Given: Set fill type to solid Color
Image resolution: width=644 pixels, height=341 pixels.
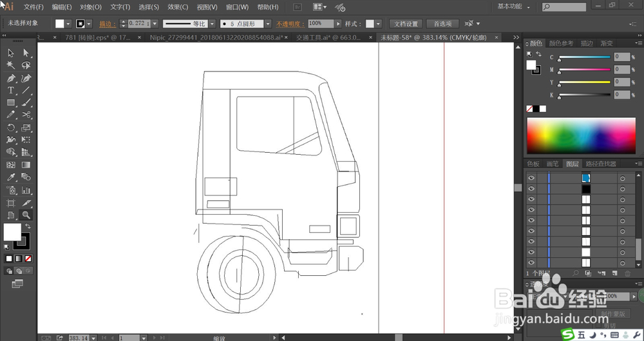Looking at the screenshot, I should pyautogui.click(x=9, y=258).
